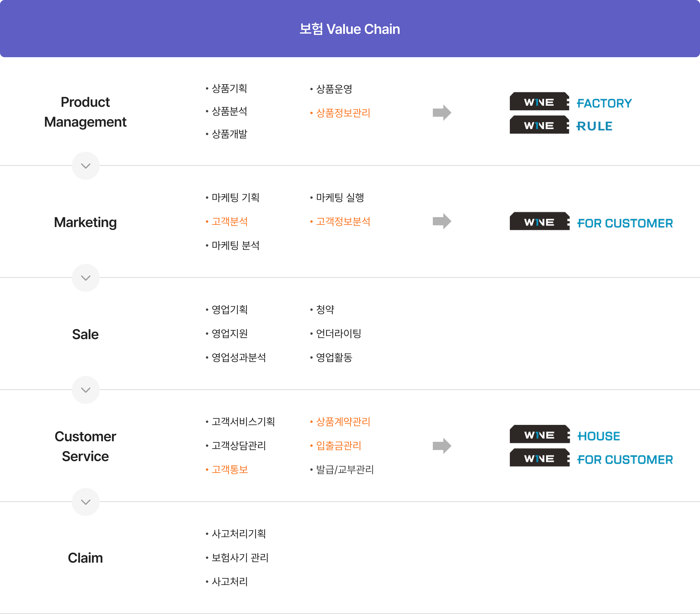Click the orange 고객분석 item

[229, 221]
